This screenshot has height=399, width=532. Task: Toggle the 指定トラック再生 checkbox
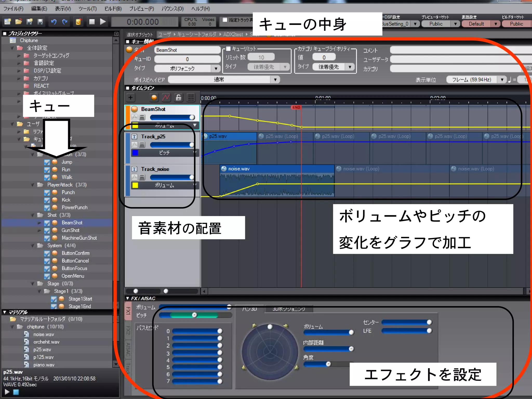click(225, 20)
